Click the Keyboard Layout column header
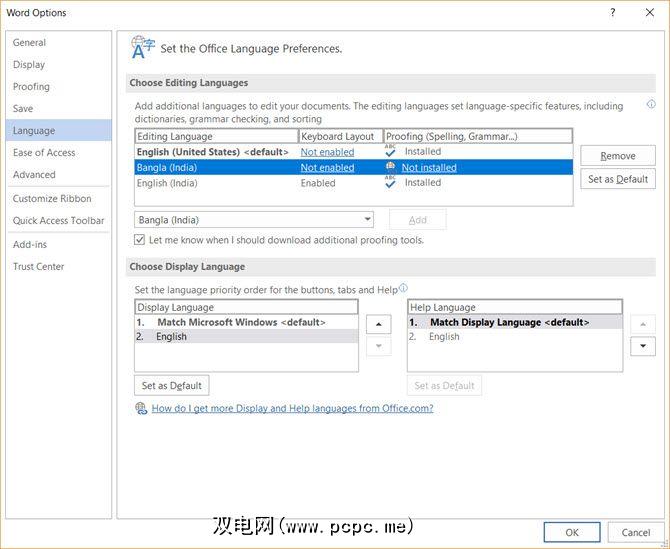Screen dimensions: 670x549 point(341,136)
